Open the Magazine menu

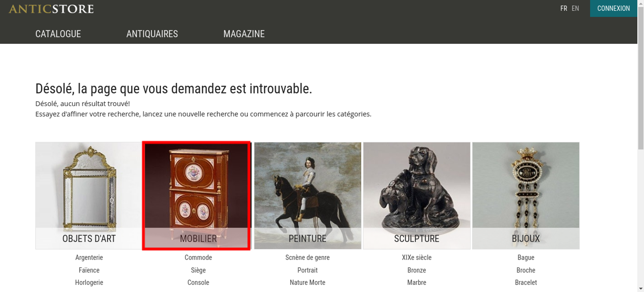click(244, 34)
